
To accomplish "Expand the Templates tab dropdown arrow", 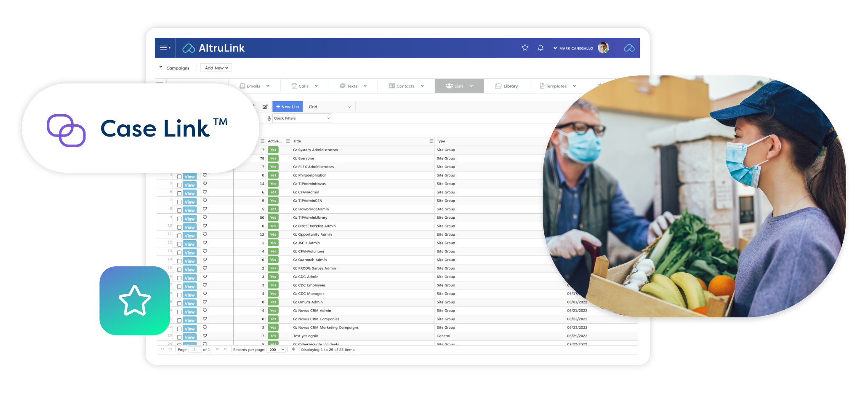I will coord(574,86).
